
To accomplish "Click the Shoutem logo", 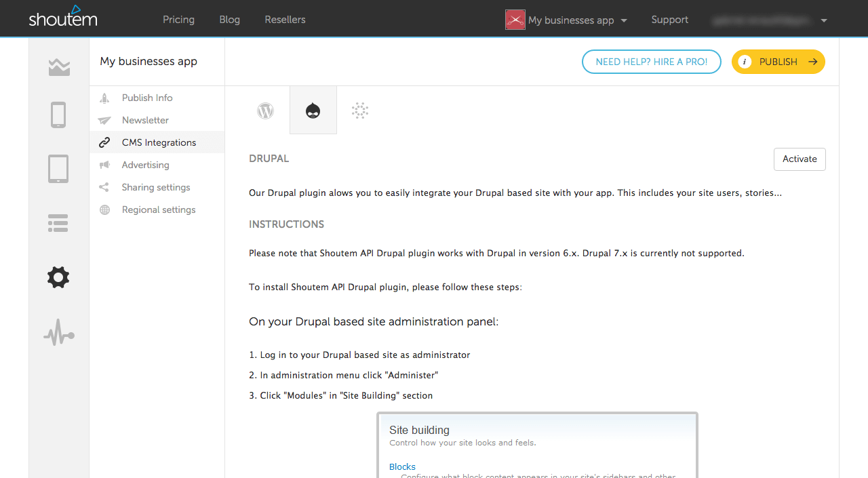I will (x=63, y=18).
